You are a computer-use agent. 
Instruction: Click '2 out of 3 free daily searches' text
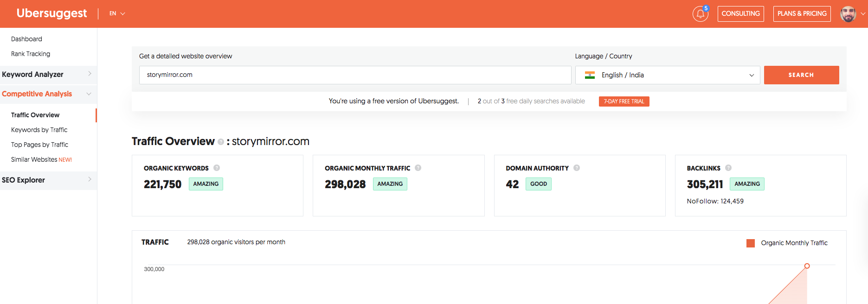click(x=531, y=101)
